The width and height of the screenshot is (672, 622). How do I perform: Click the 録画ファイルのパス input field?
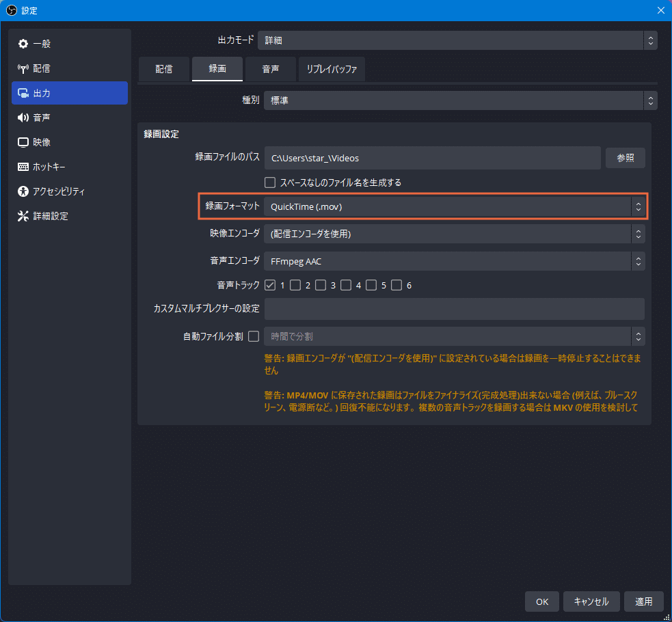[433, 158]
